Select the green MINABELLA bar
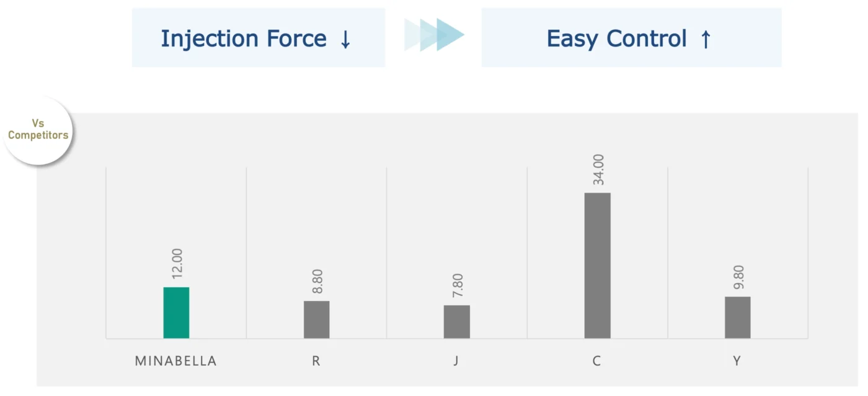 (176, 313)
